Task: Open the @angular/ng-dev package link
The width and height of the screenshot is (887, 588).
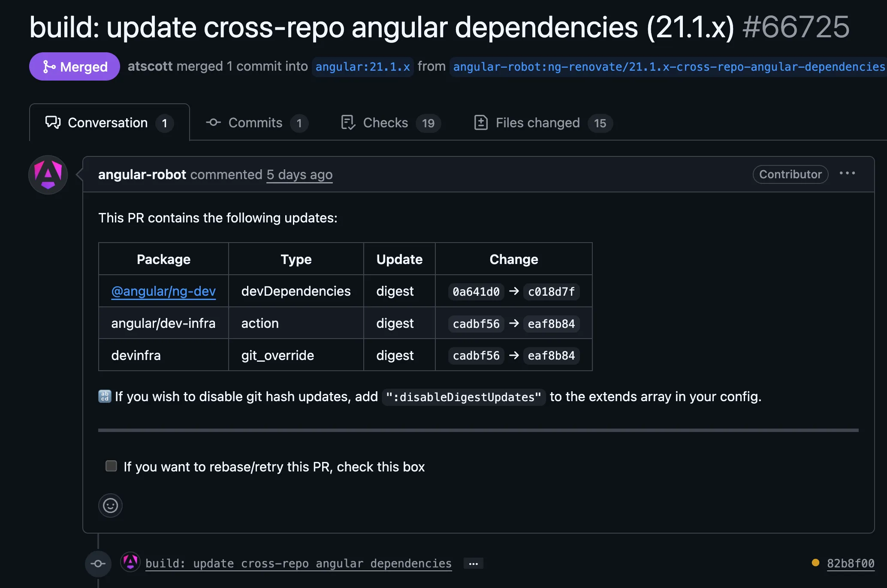Action: tap(163, 291)
